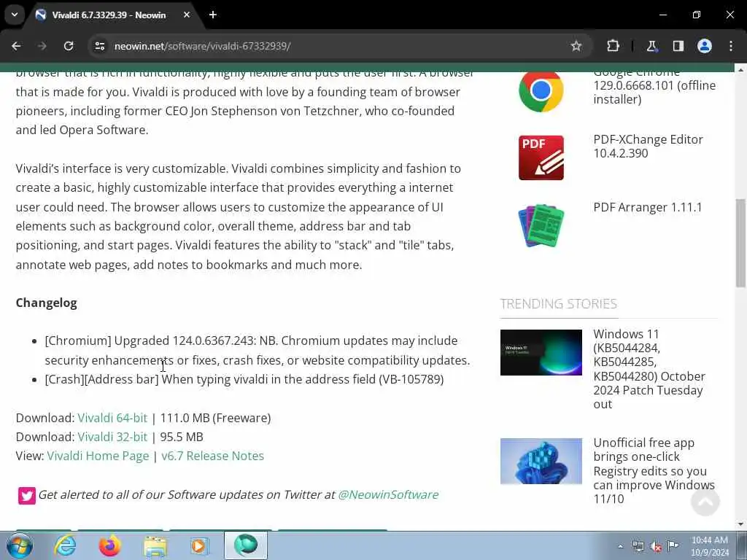Viewport: 747px width, 560px height.
Task: Open Windows 11 October 2024 Patch Tuesday headline
Action: (x=649, y=369)
